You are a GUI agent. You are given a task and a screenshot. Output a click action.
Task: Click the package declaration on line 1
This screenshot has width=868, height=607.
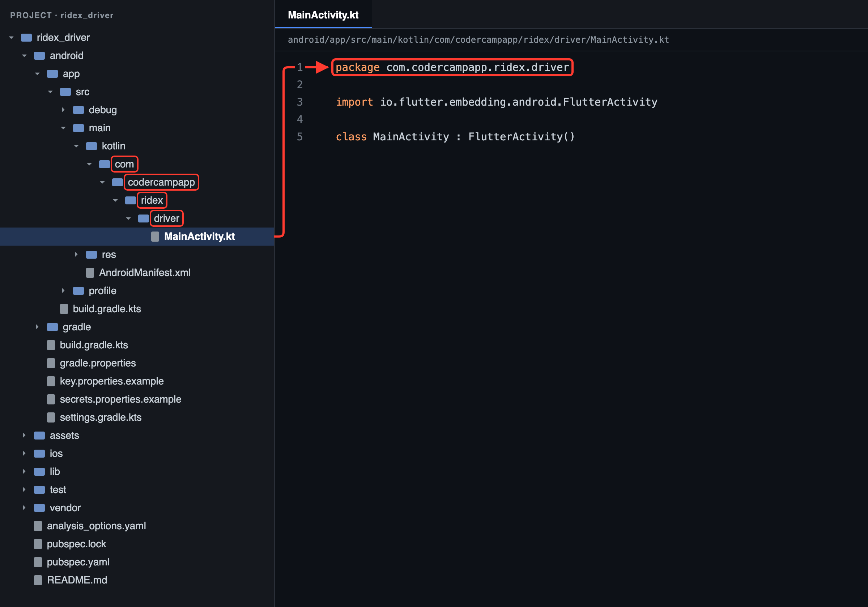point(452,67)
